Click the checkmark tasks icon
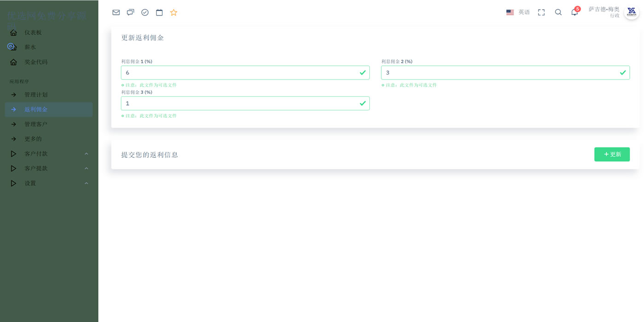Image resolution: width=644 pixels, height=322 pixels. point(145,12)
